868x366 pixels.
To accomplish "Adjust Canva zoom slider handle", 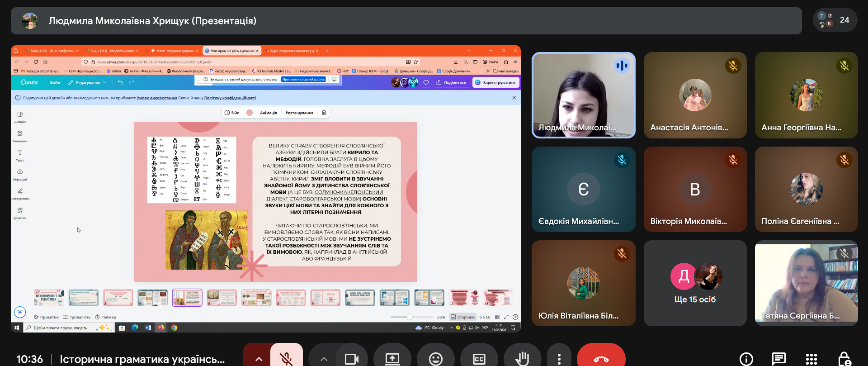I will (x=409, y=317).
